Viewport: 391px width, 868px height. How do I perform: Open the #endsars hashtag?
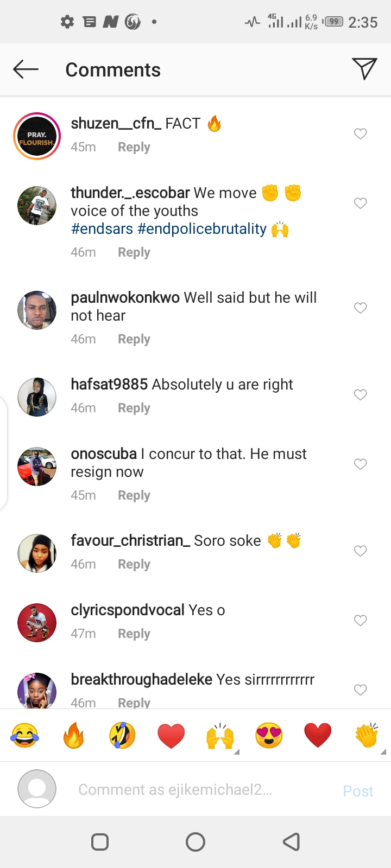(102, 229)
